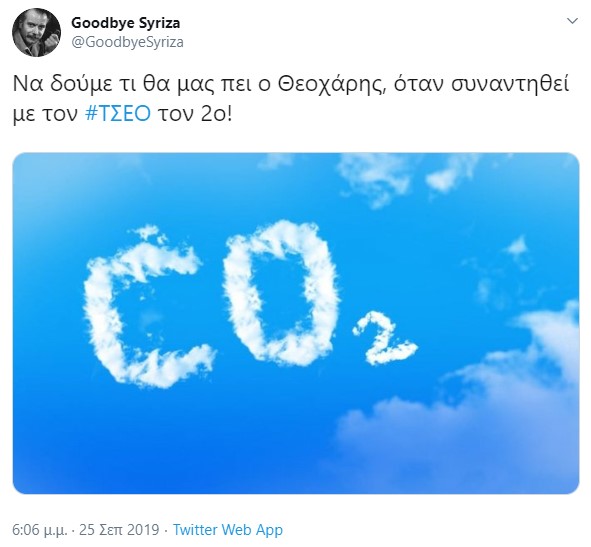Screen dimensions: 591x547
Task: Open the Goodbye Syriza profile avatar
Action: pyautogui.click(x=37, y=32)
